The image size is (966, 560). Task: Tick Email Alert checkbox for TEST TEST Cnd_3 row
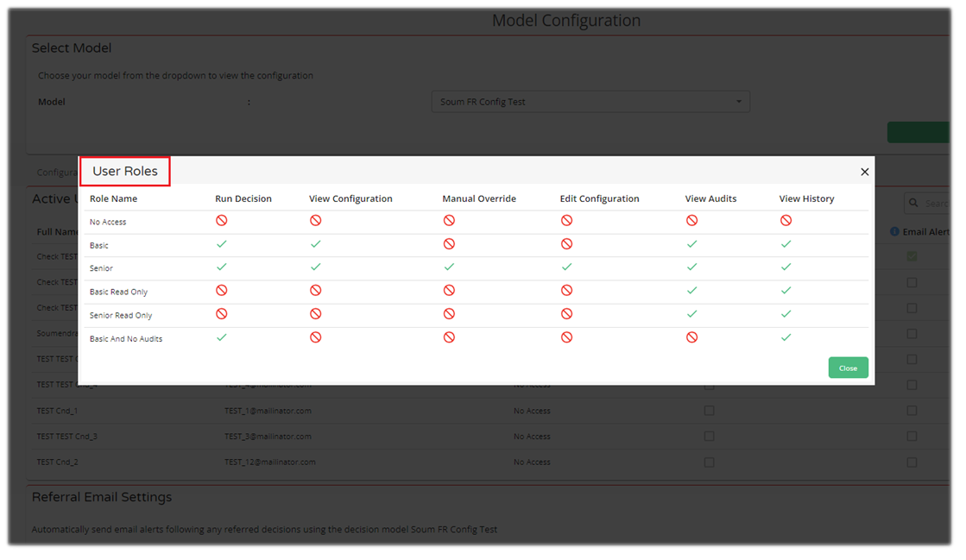tap(912, 437)
